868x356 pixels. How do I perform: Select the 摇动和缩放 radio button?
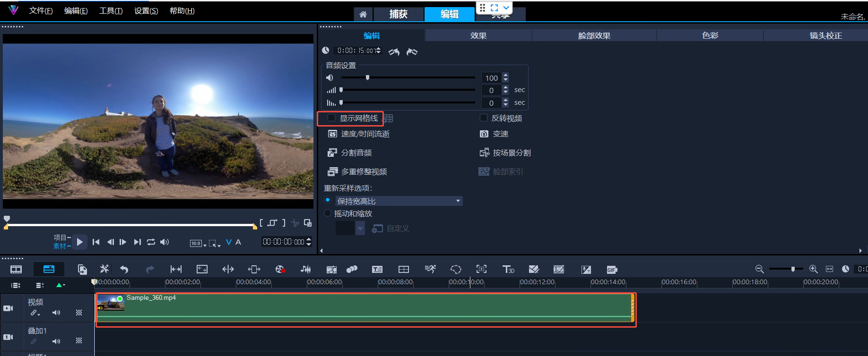point(328,213)
